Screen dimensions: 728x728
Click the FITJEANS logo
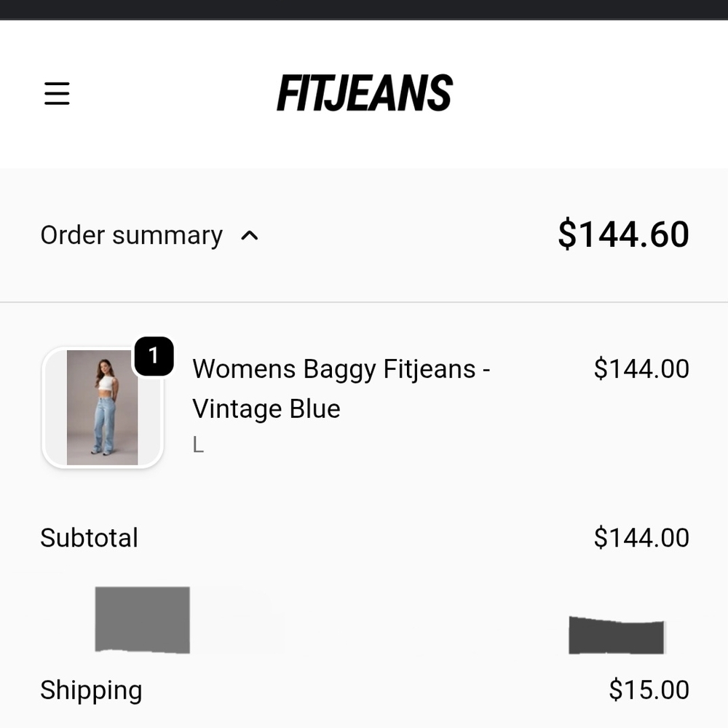click(365, 93)
